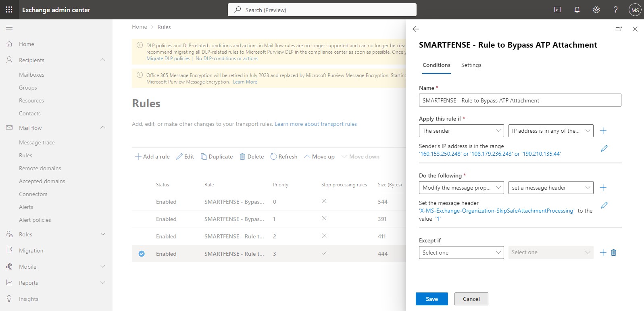Open the Cloud Shell terminal icon
644x311 pixels.
pos(558,10)
